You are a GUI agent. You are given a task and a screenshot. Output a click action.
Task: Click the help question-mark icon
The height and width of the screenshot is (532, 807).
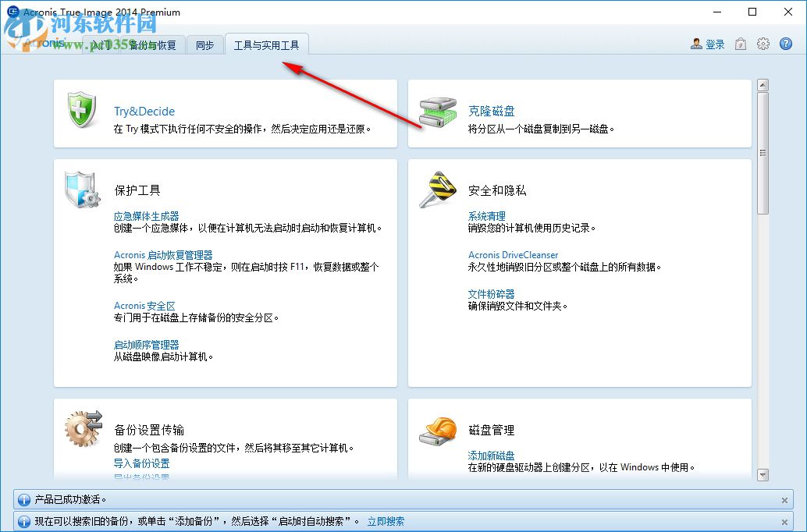tap(784, 44)
